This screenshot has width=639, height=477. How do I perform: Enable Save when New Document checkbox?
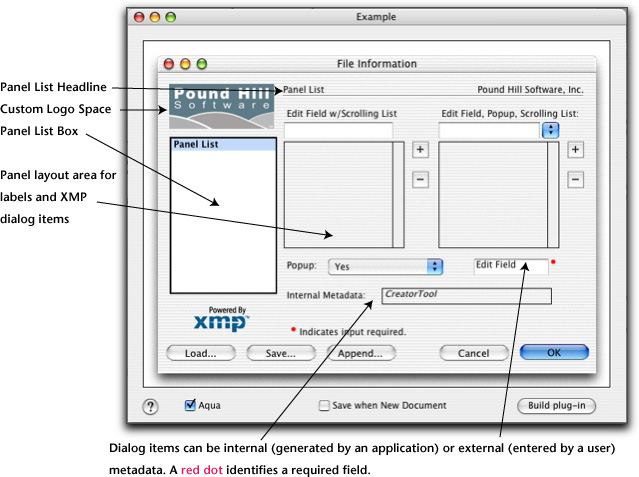tap(324, 406)
